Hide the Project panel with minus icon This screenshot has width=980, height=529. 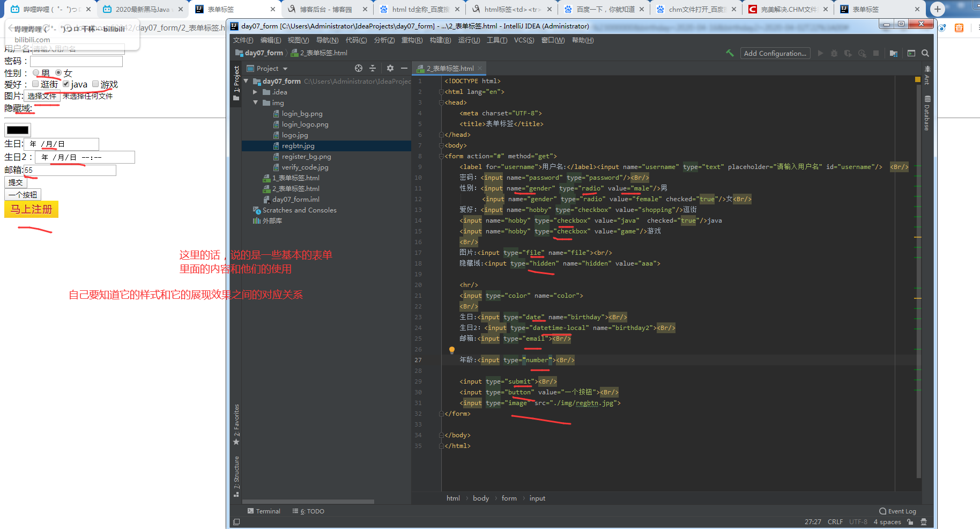click(404, 68)
